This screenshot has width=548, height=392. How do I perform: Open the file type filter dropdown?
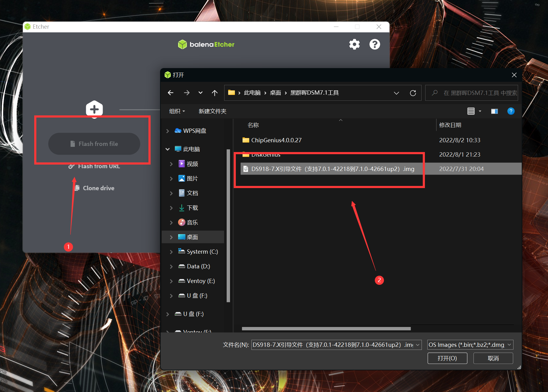point(470,345)
